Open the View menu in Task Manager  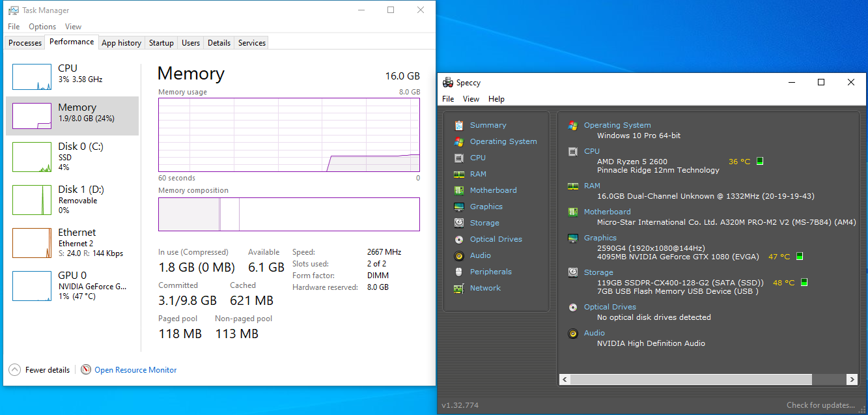point(73,27)
